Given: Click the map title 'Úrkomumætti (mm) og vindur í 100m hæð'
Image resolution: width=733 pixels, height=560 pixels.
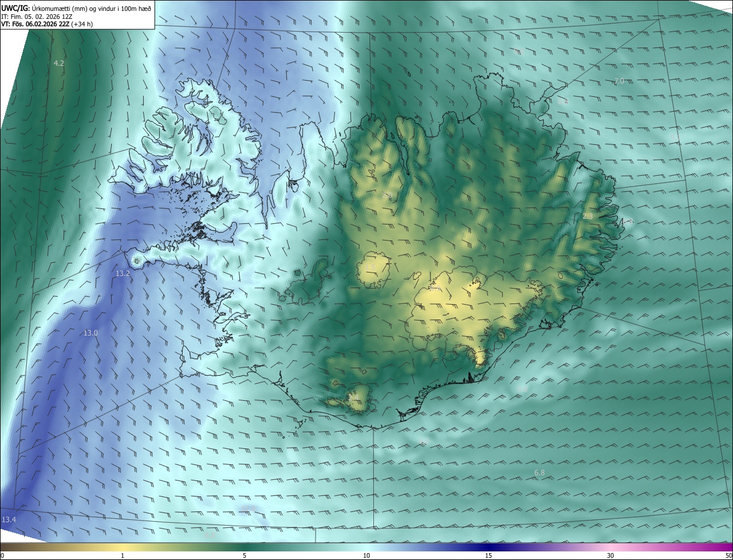Looking at the screenshot, I should tap(91, 8).
